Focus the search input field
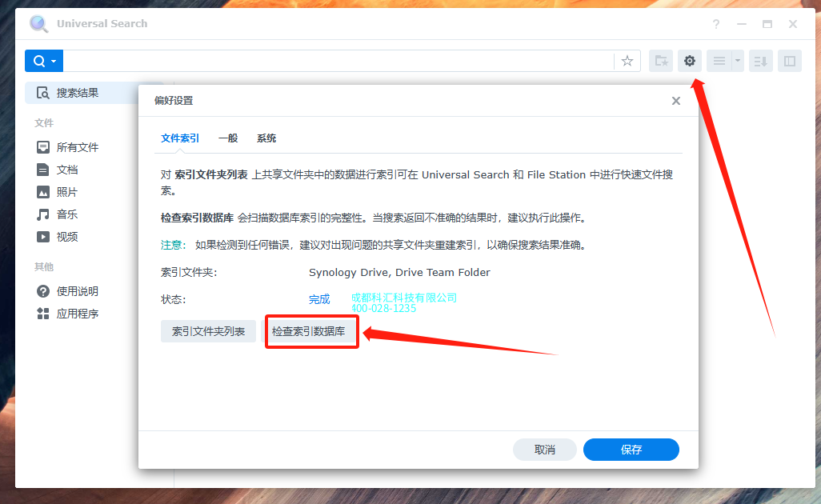The image size is (821, 504). pos(338,62)
